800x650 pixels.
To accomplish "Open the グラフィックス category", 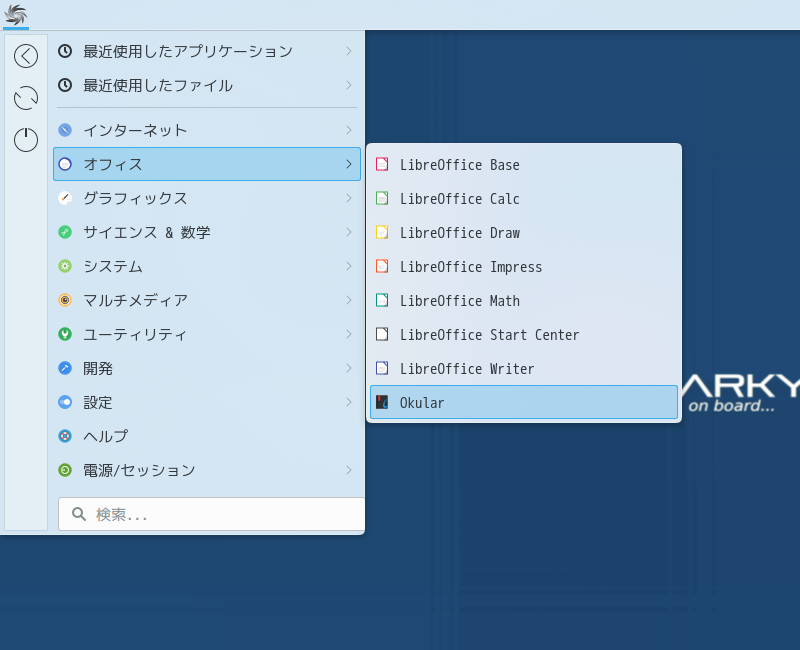I will click(x=207, y=198).
